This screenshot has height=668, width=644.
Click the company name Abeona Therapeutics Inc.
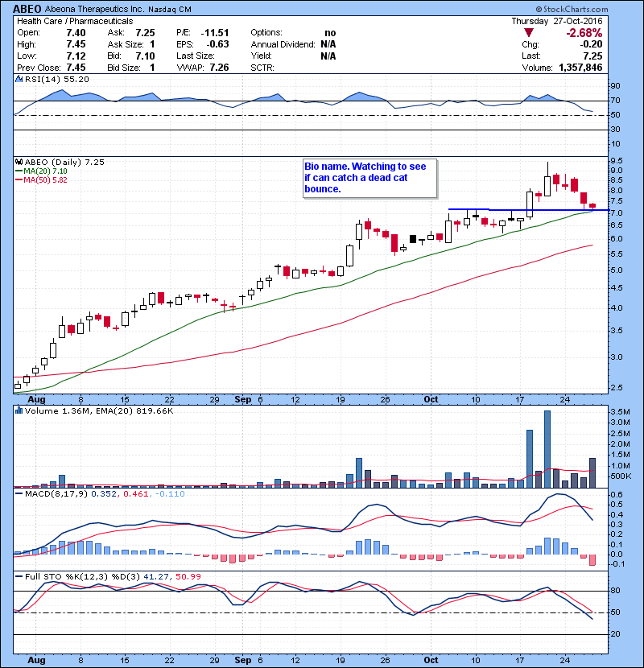pyautogui.click(x=95, y=9)
